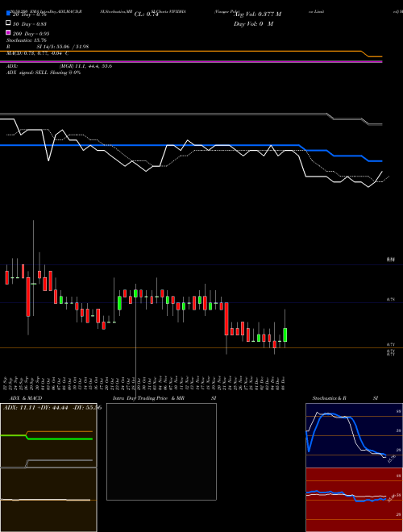Click the 0.78 price axis label

390,300
